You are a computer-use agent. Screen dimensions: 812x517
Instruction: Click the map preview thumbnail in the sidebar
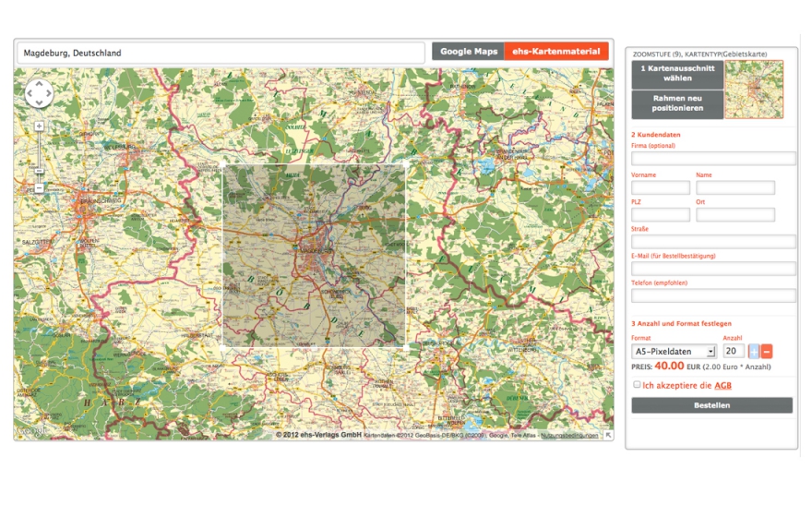[x=754, y=90]
